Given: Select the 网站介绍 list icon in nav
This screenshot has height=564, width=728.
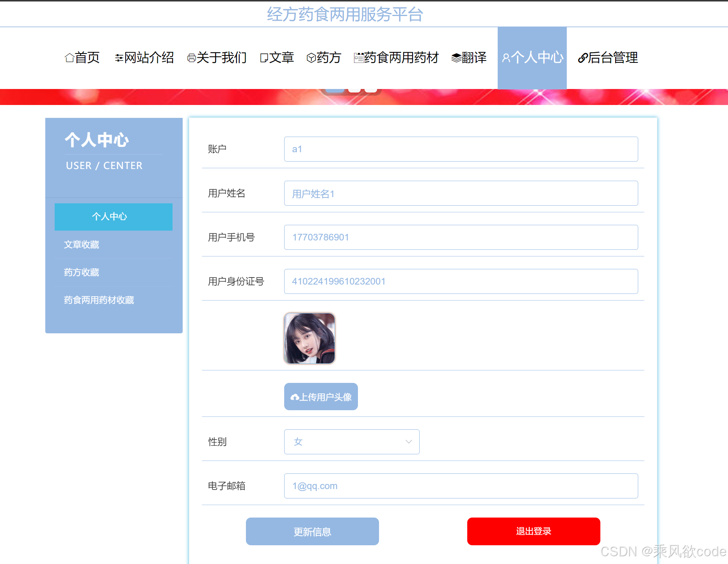Looking at the screenshot, I should pyautogui.click(x=118, y=58).
